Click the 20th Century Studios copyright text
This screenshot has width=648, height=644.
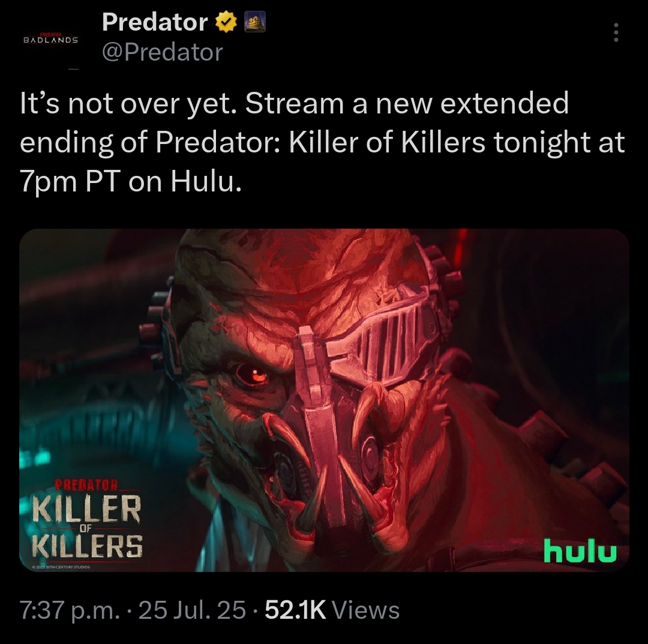63,568
